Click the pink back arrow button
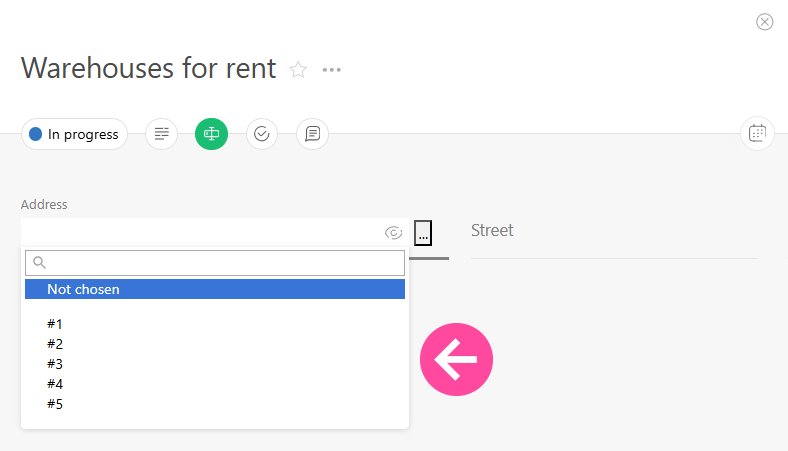The image size is (788, 451). (456, 359)
